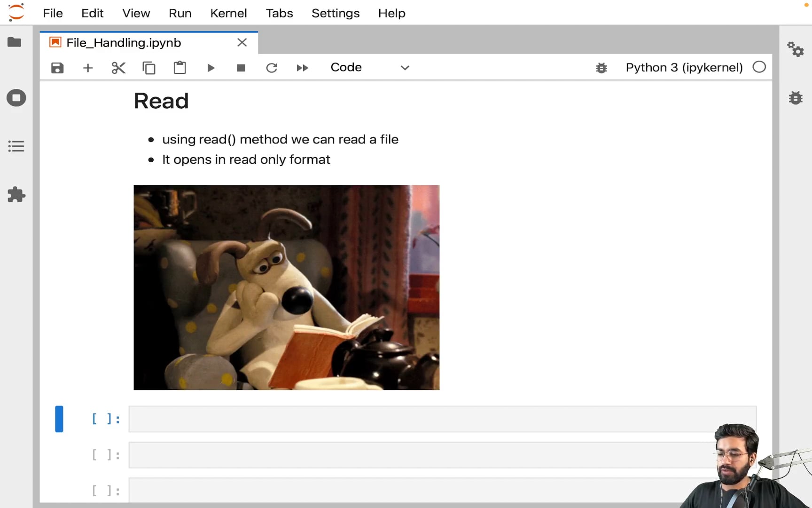Open the table of contents panel

[16, 146]
